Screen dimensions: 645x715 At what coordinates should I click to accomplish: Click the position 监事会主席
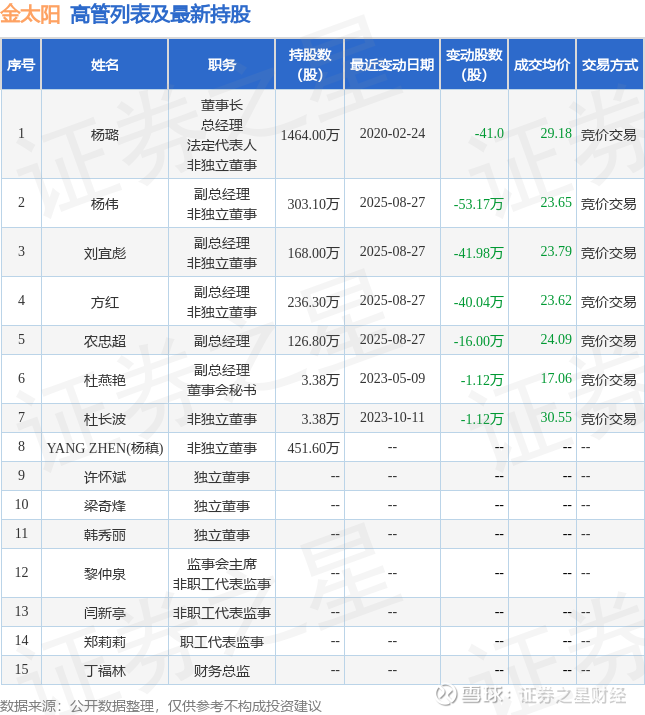pos(222,564)
